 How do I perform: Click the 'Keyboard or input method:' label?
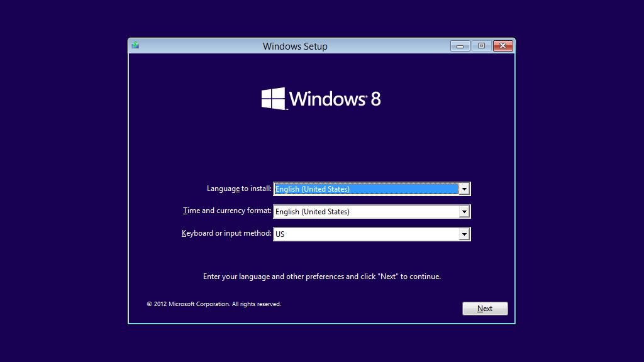coord(226,233)
